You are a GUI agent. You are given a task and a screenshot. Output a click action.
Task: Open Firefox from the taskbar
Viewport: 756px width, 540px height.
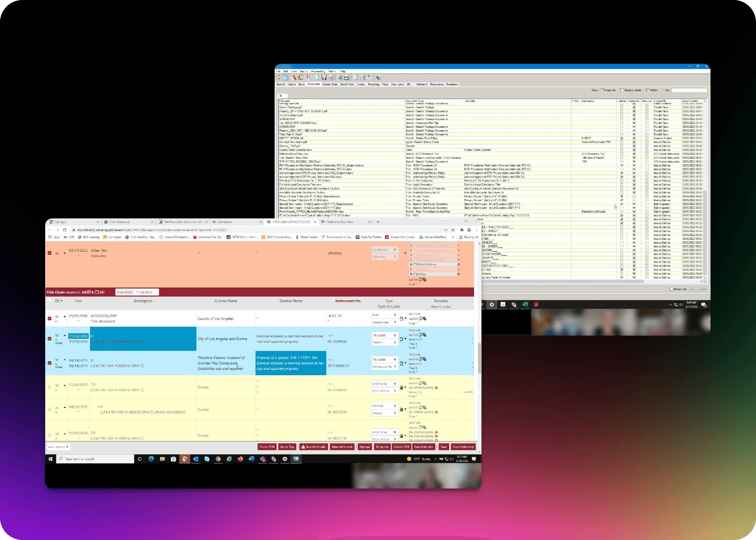pyautogui.click(x=240, y=459)
